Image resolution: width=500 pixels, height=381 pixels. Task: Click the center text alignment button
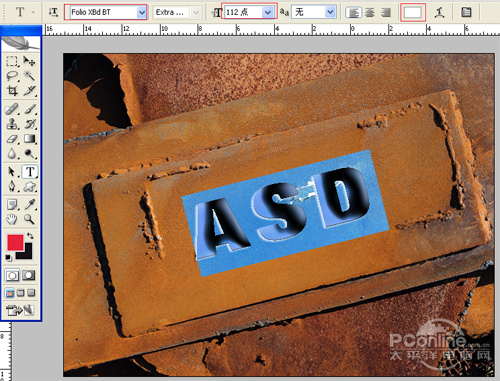coord(370,13)
